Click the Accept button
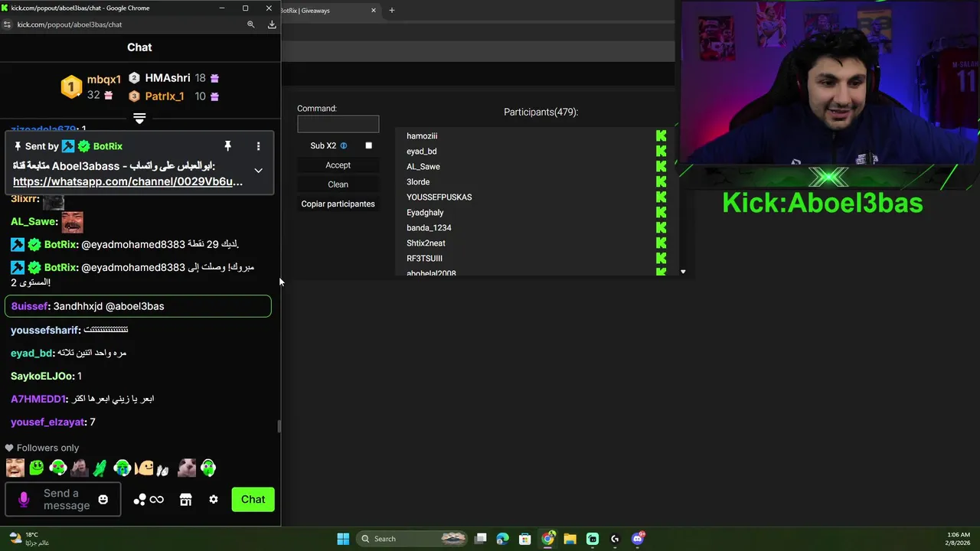The image size is (980, 551). (x=338, y=165)
